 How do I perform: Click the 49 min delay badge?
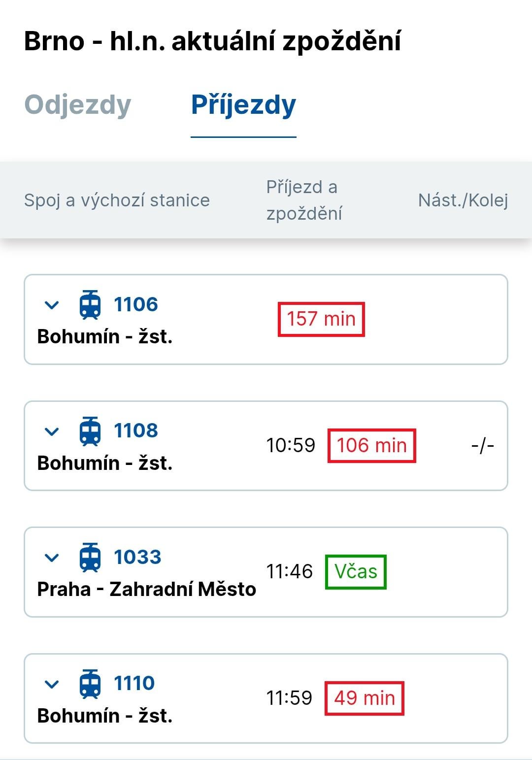365,698
